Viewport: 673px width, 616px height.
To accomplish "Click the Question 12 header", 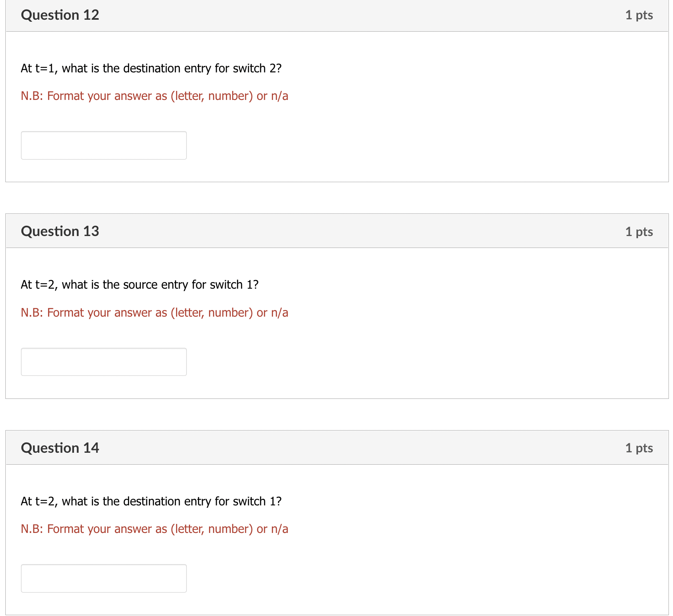I will point(60,15).
